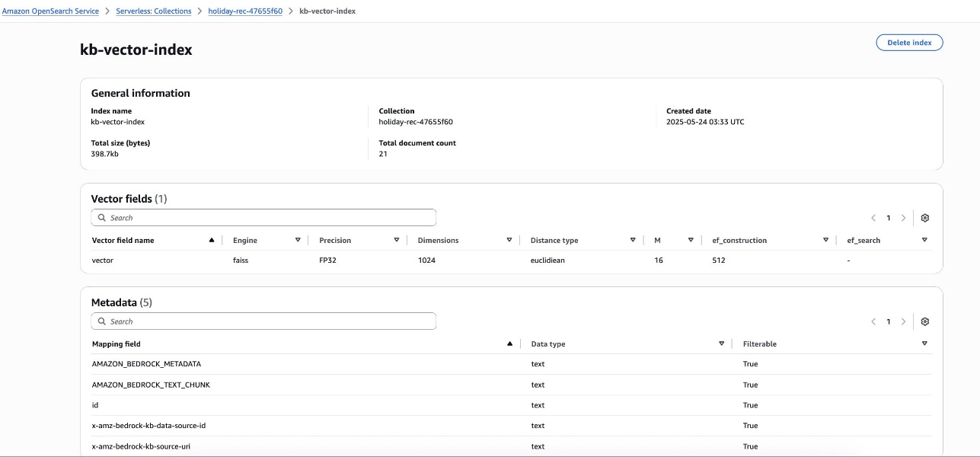Open Serverless: Collections breadcrumb link
Viewport: 980px width, 457px height.
coord(154,11)
